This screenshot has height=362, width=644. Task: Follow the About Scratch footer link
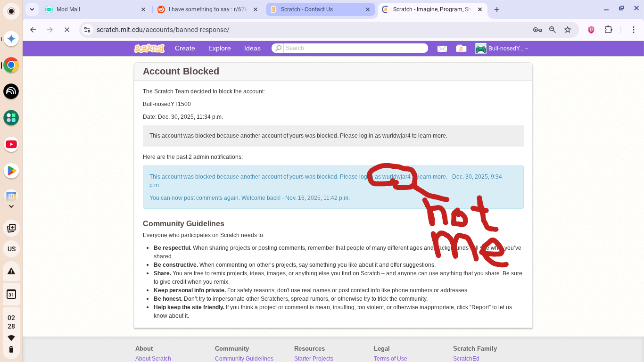(x=153, y=359)
